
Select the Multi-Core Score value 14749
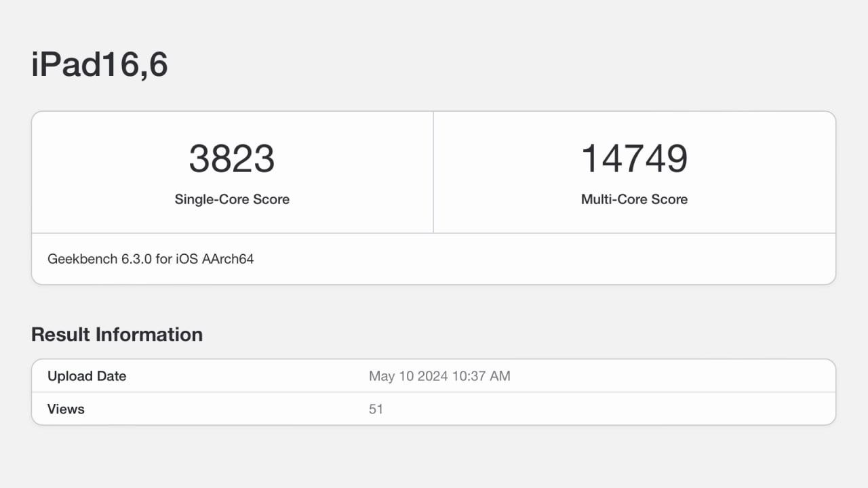[x=634, y=158]
